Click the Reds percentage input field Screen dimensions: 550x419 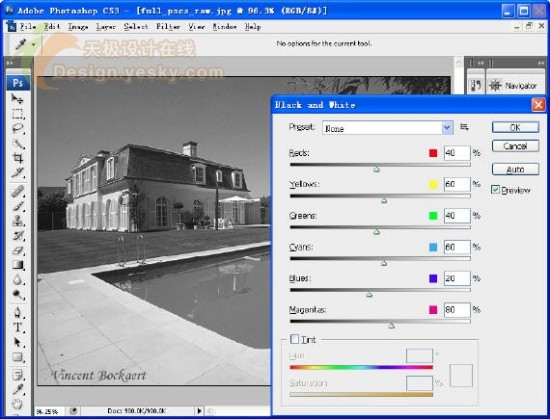(x=457, y=153)
